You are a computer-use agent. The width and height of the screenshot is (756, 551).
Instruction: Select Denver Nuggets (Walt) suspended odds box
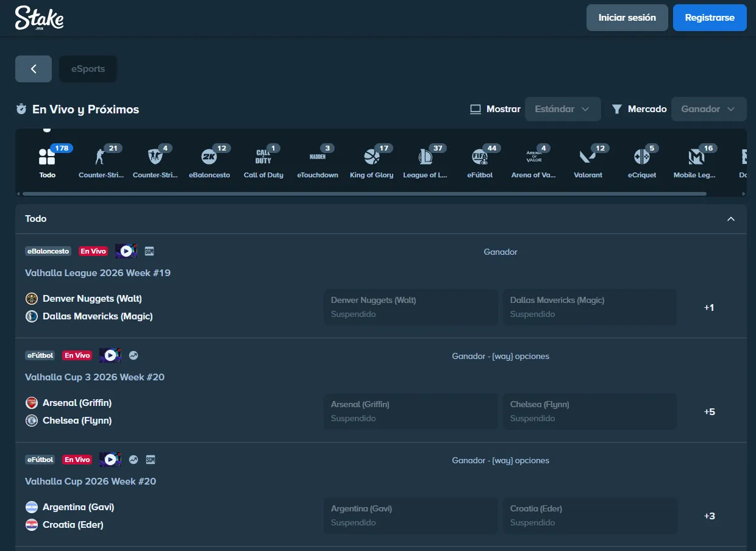point(411,307)
